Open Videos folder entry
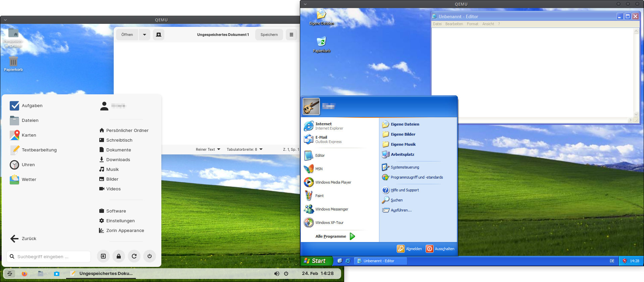The image size is (644, 282). coord(110,189)
